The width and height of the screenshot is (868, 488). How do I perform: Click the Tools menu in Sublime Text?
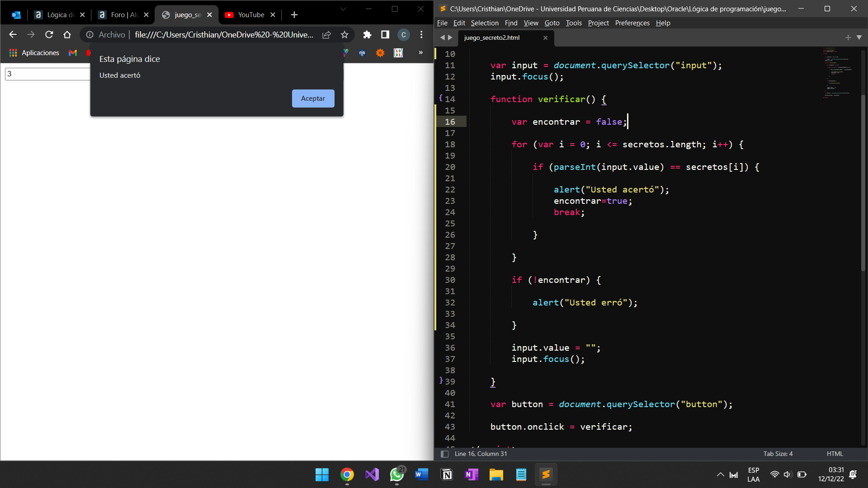tap(574, 23)
